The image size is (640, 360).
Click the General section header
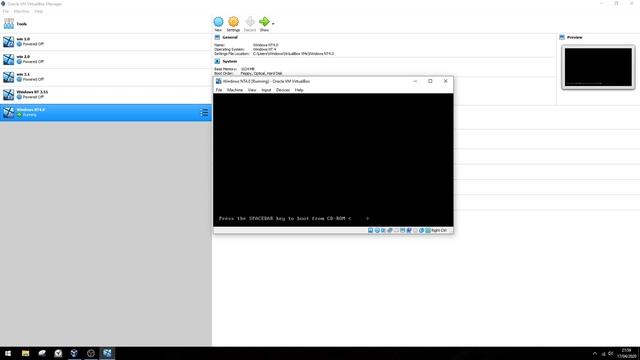coord(230,37)
